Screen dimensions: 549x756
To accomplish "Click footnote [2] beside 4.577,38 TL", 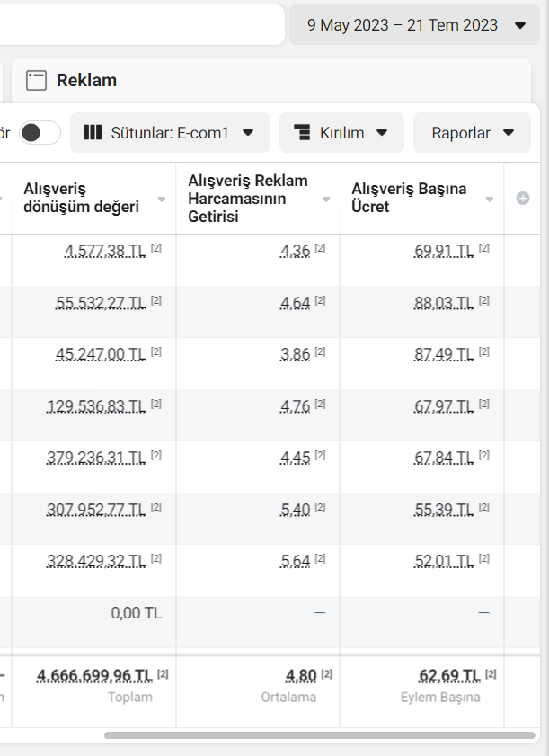I will point(156,248).
